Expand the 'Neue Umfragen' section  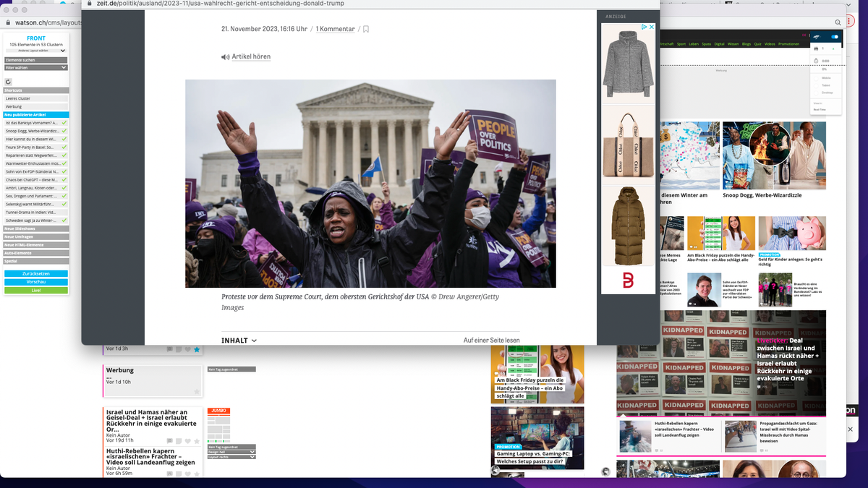click(36, 236)
